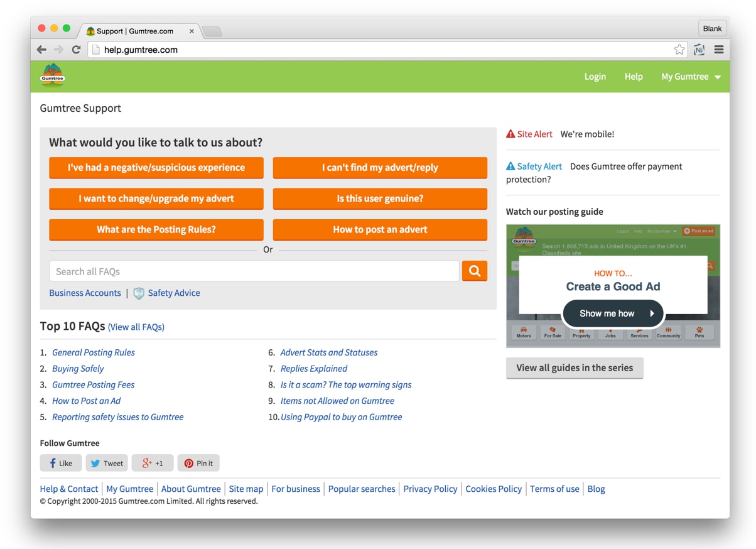Click 'How to post an advert' button
Image resolution: width=756 pixels, height=549 pixels.
pos(380,230)
